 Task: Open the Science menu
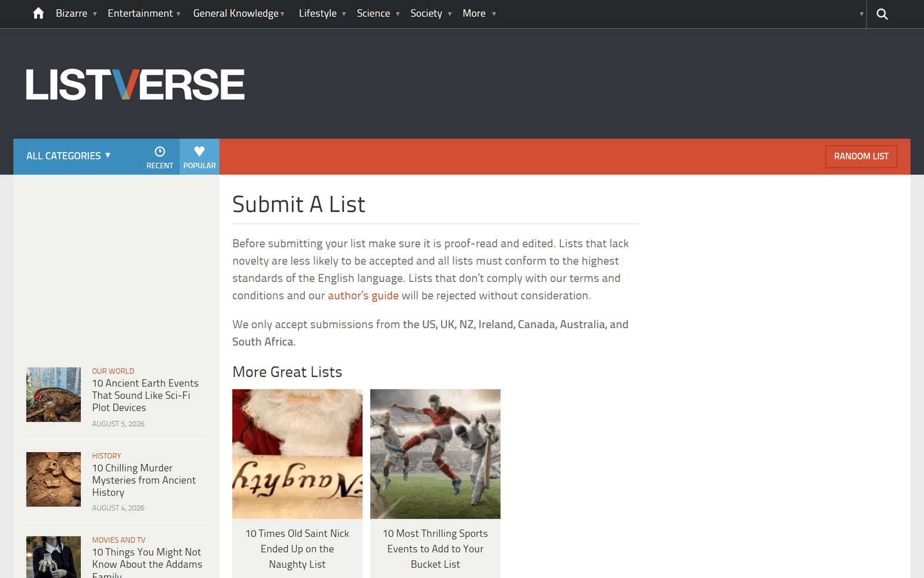click(374, 13)
